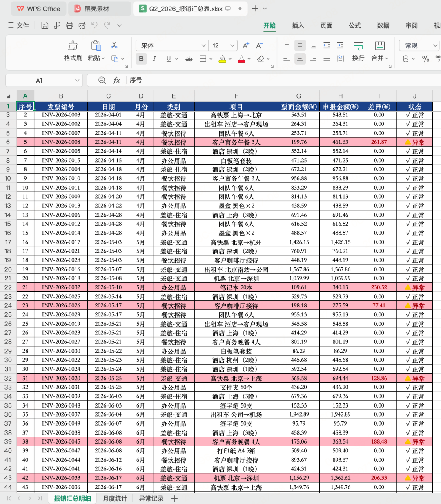The width and height of the screenshot is (441, 504).
Task: Toggle Bold formatting
Action: [141, 59]
